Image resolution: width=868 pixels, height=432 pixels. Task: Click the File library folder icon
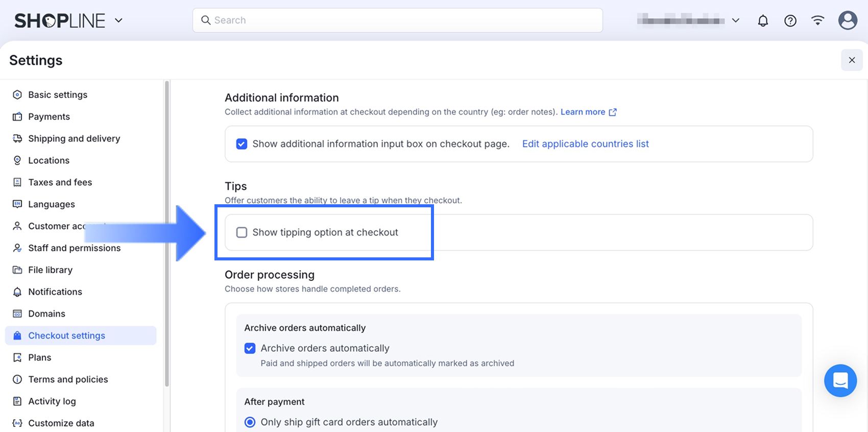click(x=17, y=270)
